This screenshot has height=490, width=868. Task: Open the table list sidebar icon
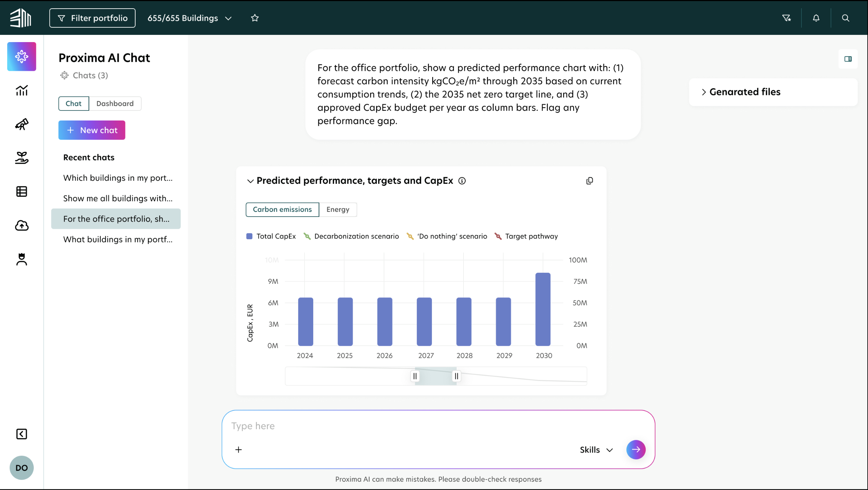point(22,191)
